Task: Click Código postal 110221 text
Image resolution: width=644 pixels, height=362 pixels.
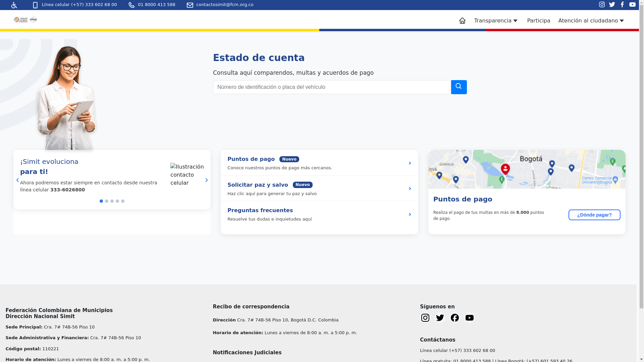Action: pyautogui.click(x=32, y=349)
